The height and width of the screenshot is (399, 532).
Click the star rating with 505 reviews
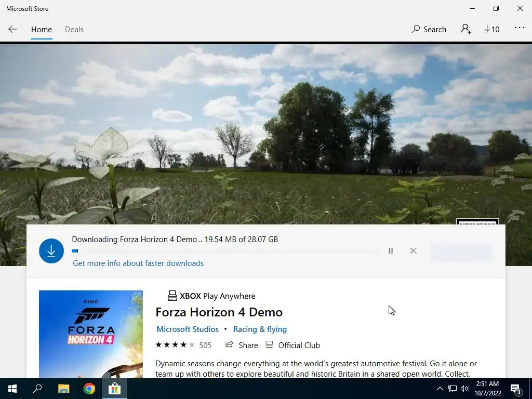click(183, 345)
